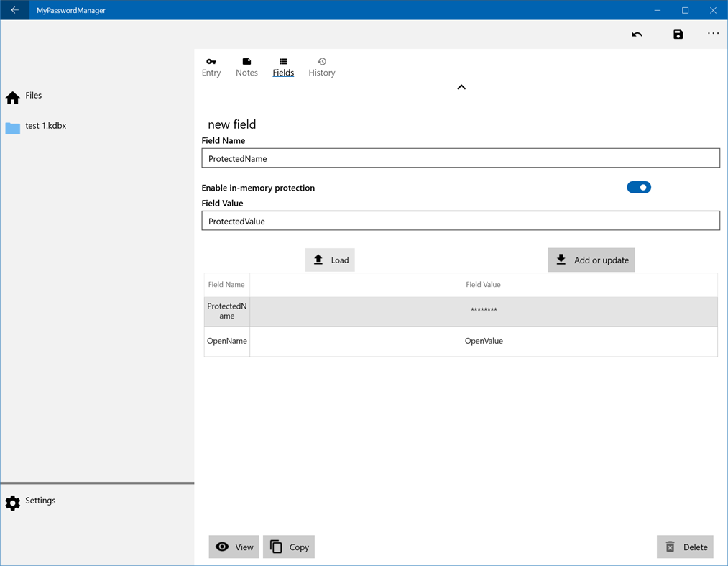Select the OpenName row in the fields table
The image size is (728, 566).
pyautogui.click(x=461, y=341)
